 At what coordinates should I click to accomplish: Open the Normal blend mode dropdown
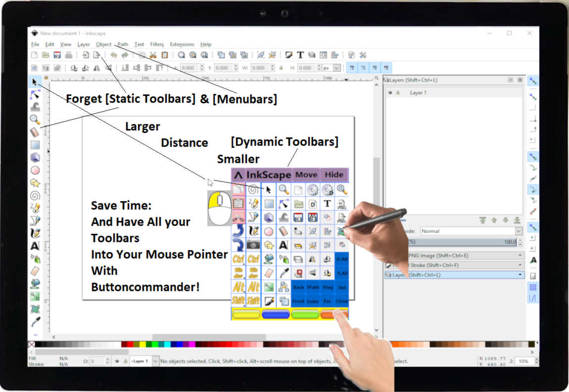click(518, 231)
